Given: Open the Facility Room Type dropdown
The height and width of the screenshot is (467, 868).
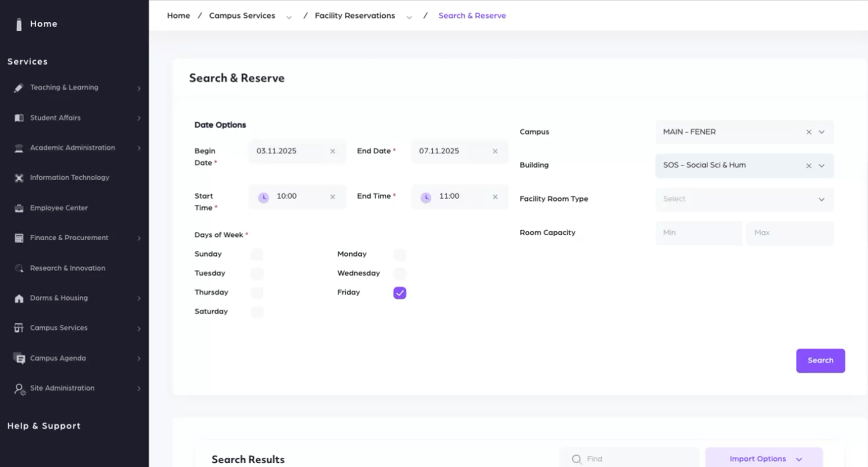Looking at the screenshot, I should [x=744, y=199].
